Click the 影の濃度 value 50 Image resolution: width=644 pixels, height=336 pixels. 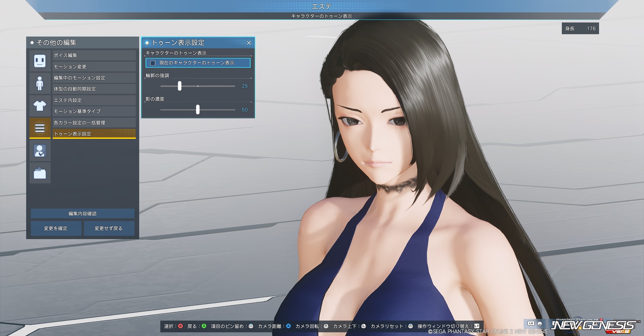click(x=245, y=110)
